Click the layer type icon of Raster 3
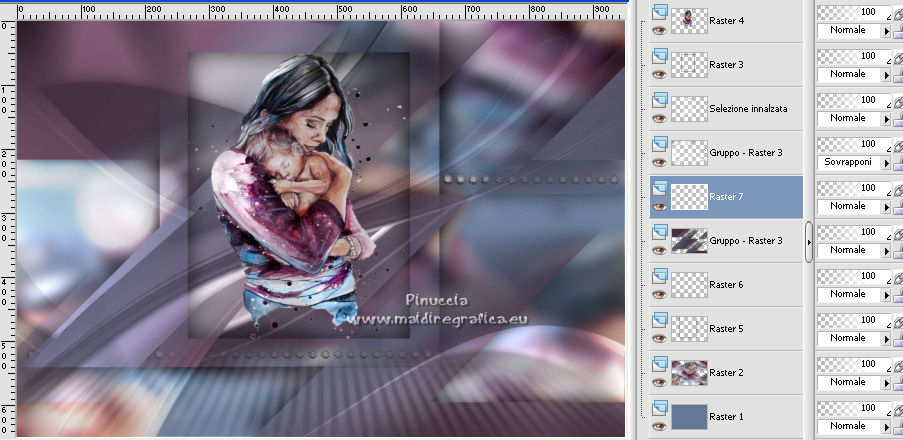This screenshot has width=903, height=440. click(x=660, y=56)
